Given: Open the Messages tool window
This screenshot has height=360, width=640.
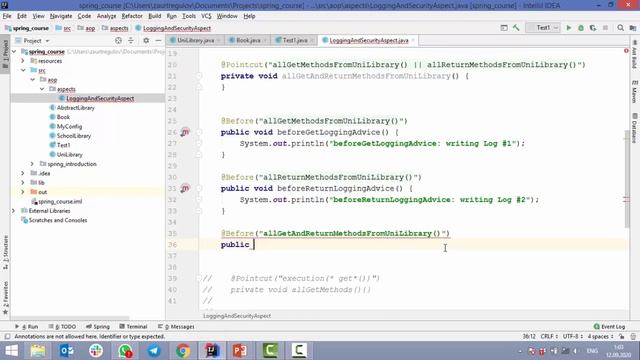Looking at the screenshot, I should [x=176, y=327].
